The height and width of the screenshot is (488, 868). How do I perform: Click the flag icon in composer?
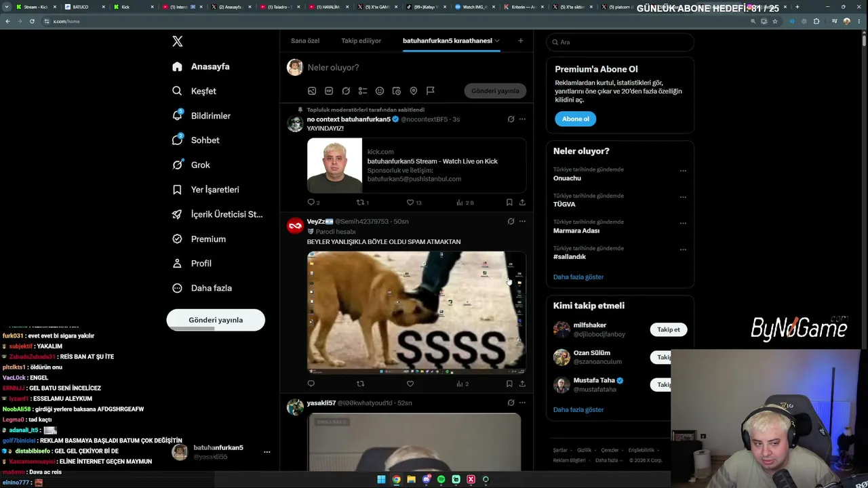point(431,91)
